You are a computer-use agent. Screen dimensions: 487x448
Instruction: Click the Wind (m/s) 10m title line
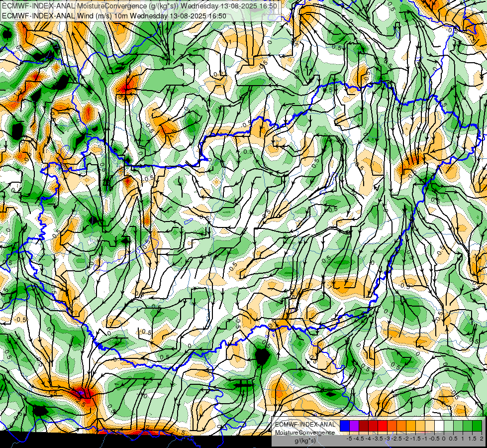tap(114, 16)
